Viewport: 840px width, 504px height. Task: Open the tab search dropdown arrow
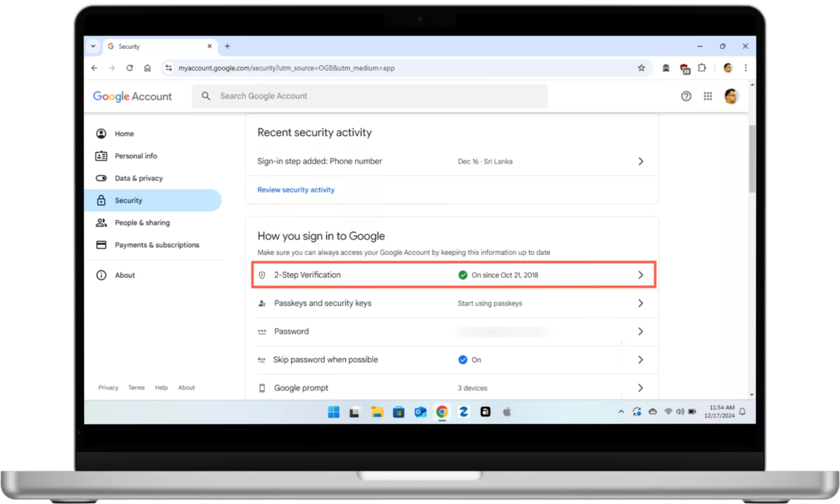(93, 46)
